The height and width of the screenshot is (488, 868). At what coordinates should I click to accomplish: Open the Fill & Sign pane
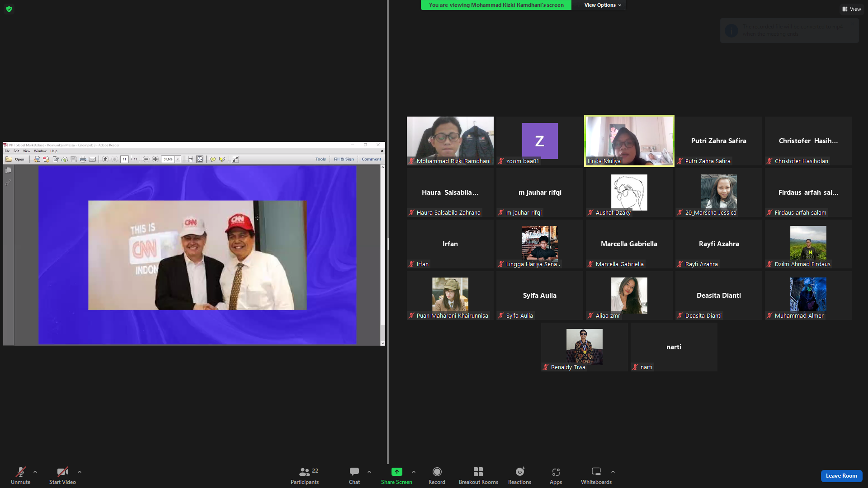(344, 159)
